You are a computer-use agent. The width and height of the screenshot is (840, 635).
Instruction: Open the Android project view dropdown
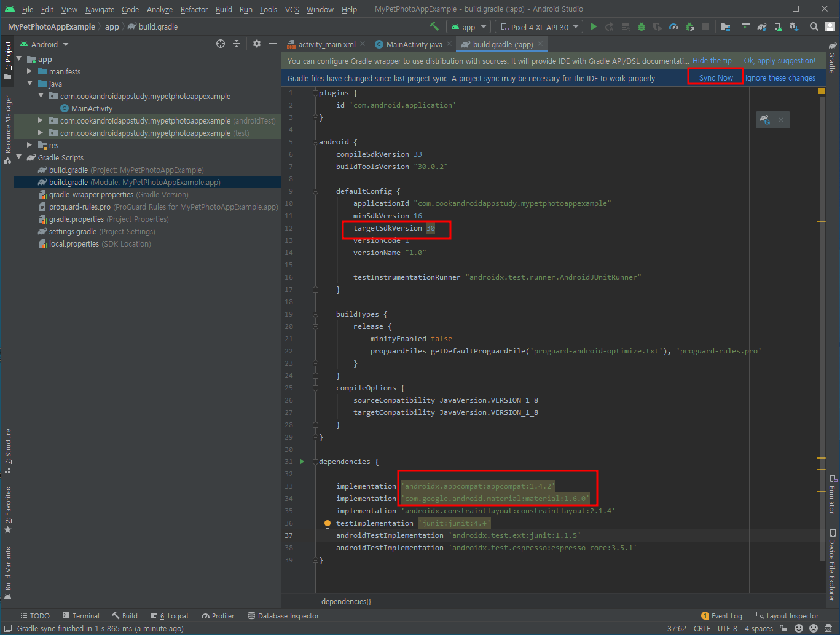[44, 44]
